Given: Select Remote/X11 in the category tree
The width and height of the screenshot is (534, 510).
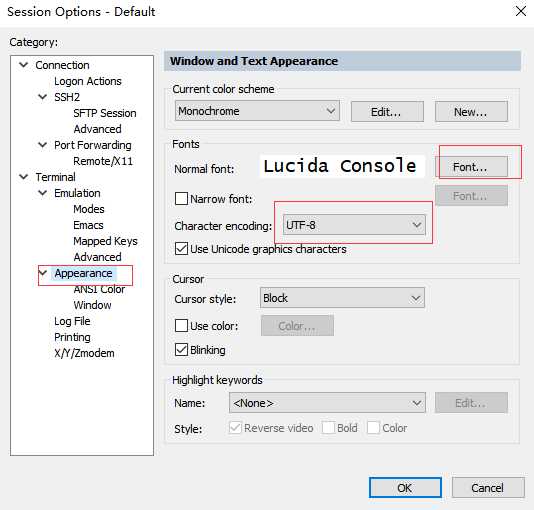Looking at the screenshot, I should (103, 161).
